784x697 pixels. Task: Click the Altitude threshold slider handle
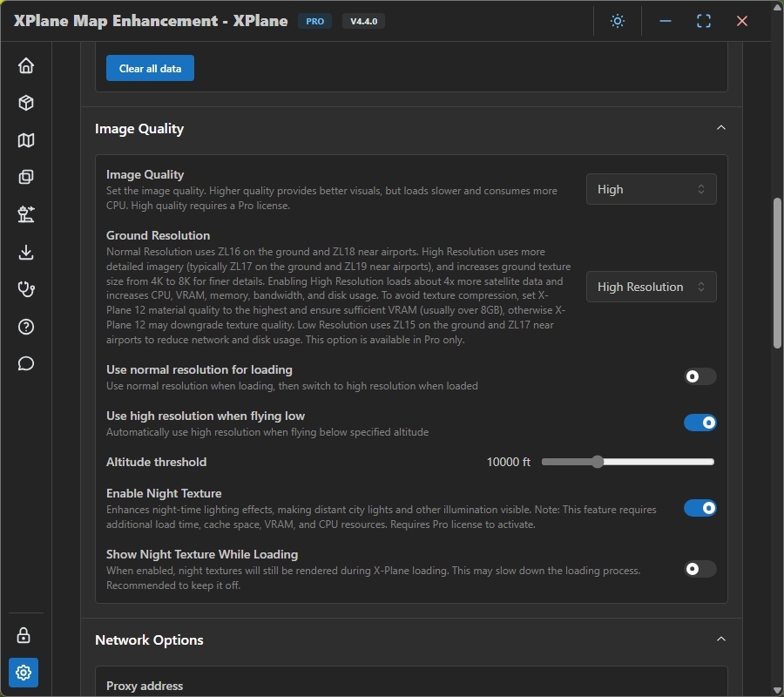(x=598, y=462)
